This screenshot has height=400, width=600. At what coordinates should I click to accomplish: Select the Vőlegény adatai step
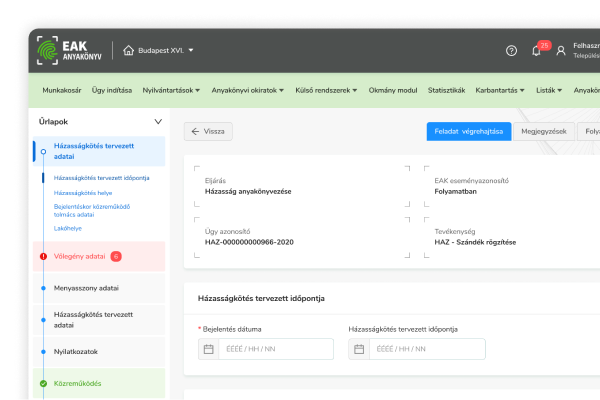[99, 256]
